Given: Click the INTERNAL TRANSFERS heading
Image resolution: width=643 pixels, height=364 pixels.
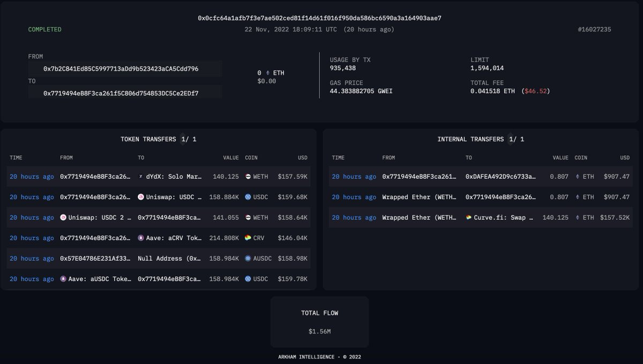Looking at the screenshot, I should point(470,139).
